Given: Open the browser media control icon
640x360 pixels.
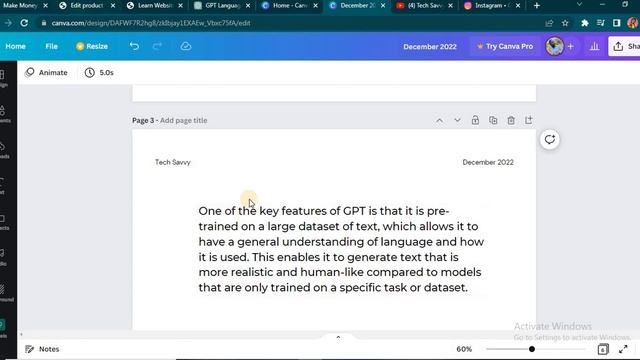Looking at the screenshot, I should (600, 23).
